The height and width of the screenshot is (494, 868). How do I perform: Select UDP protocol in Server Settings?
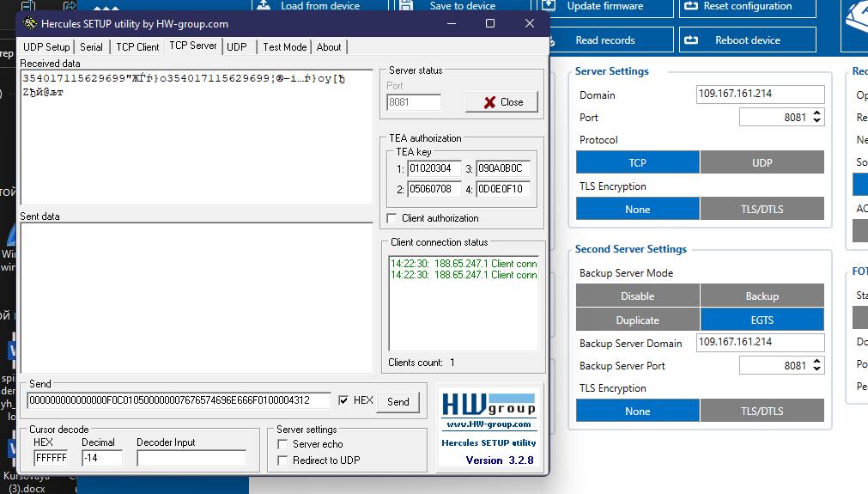(762, 162)
